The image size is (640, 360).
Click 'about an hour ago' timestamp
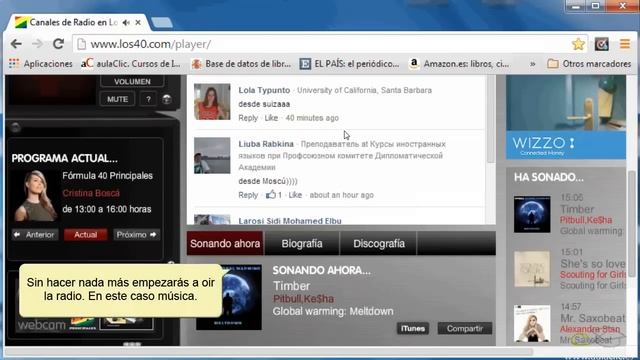pos(342,195)
